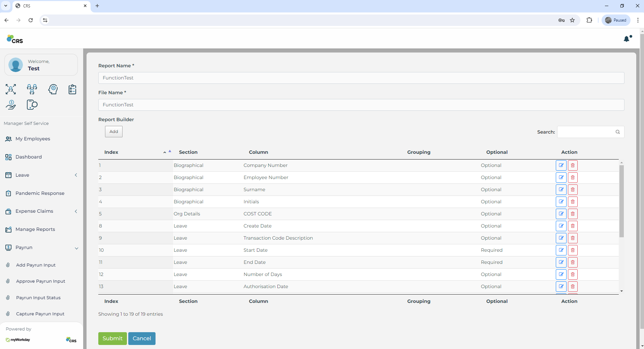The width and height of the screenshot is (644, 349).
Task: Delete the End Date row
Action: pos(573,262)
